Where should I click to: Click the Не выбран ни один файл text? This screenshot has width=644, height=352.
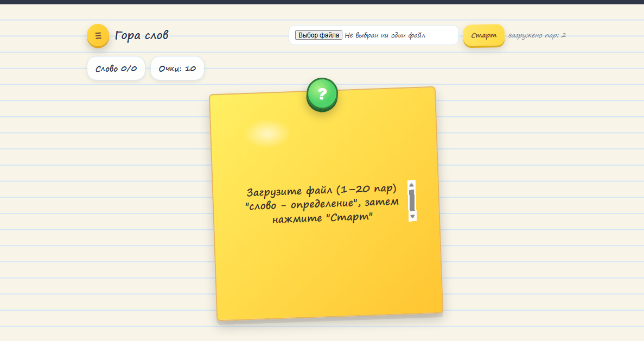pos(385,35)
